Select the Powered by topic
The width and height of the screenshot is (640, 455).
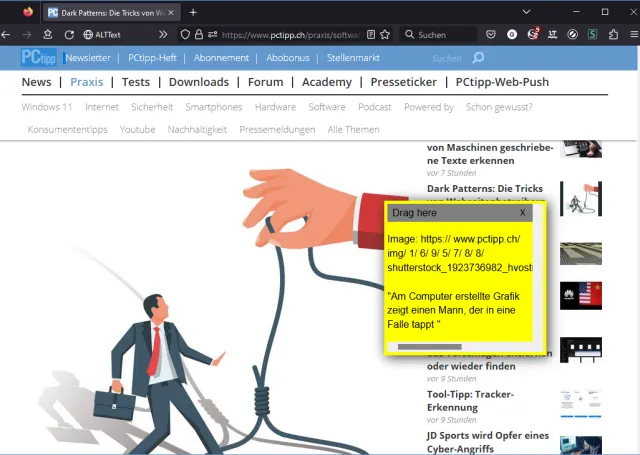click(429, 107)
